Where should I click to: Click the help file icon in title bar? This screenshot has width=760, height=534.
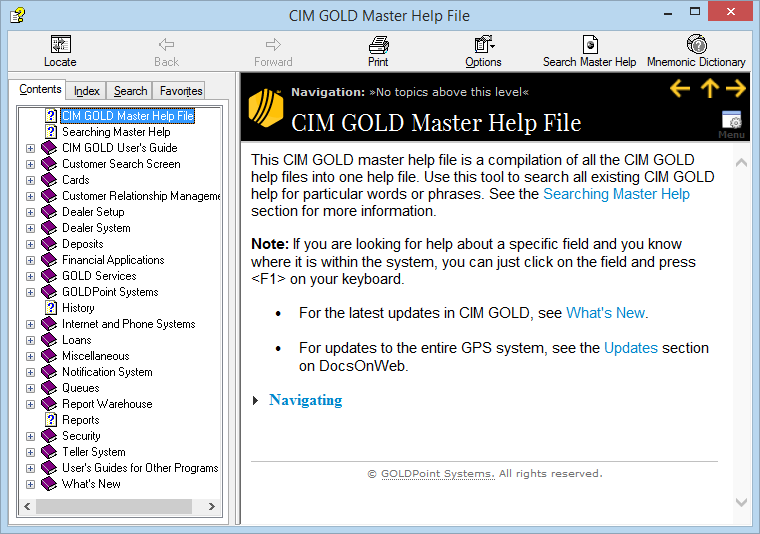(x=17, y=16)
